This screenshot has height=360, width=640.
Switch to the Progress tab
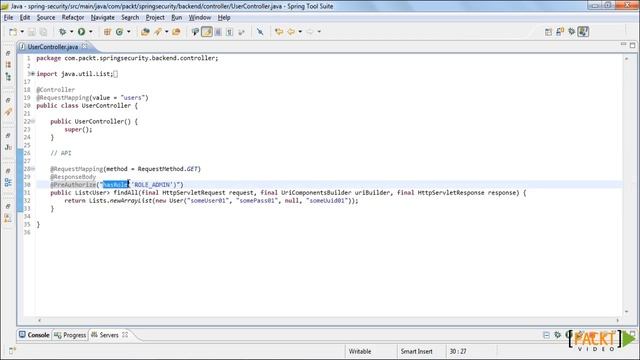[70, 335]
